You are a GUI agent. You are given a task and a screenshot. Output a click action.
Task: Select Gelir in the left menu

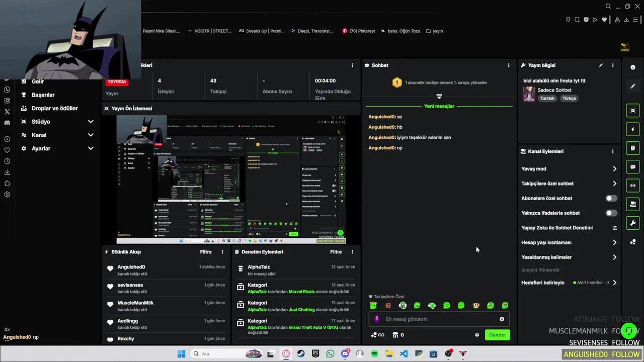click(x=38, y=81)
